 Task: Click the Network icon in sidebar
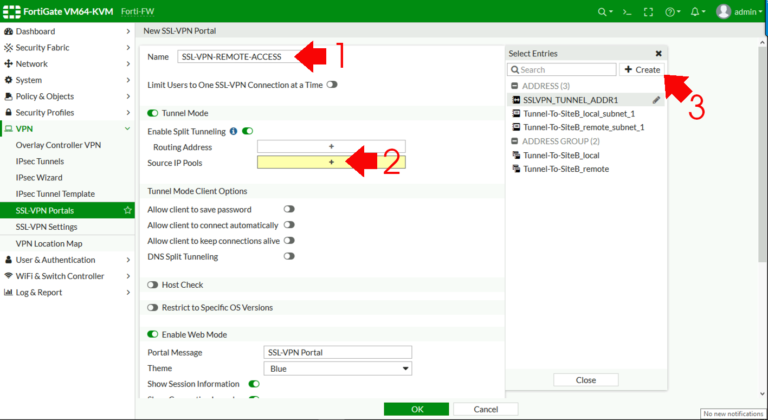click(8, 64)
